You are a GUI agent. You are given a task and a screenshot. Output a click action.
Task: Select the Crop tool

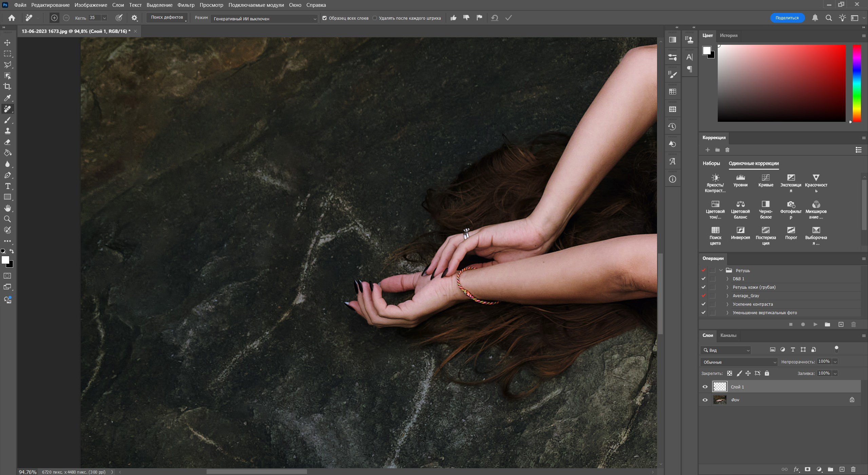[7, 87]
